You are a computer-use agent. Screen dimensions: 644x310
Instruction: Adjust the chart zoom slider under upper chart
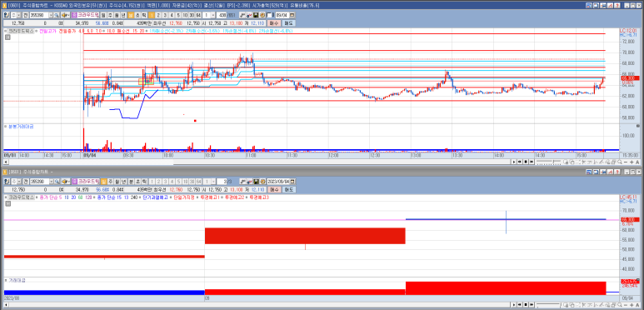(x=548, y=162)
